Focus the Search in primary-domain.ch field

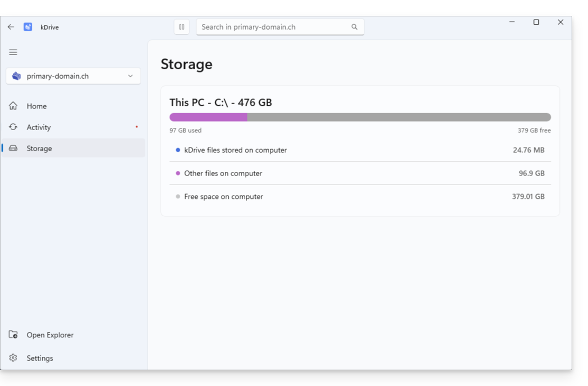(280, 27)
